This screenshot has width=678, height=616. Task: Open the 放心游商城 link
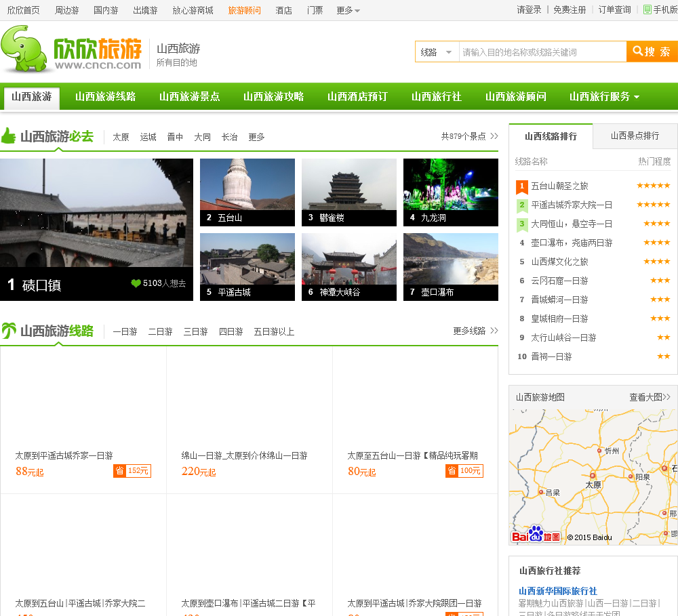[193, 10]
